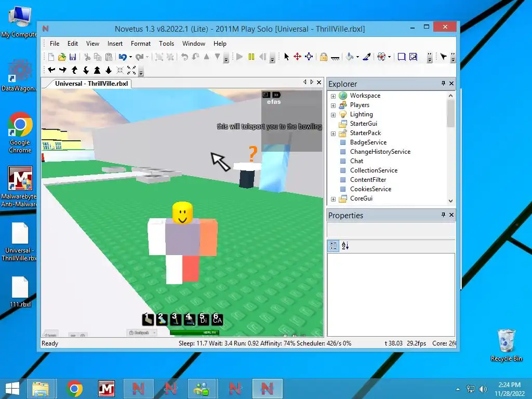
Task: Pan camera right with right arrow
Action: tap(63, 70)
